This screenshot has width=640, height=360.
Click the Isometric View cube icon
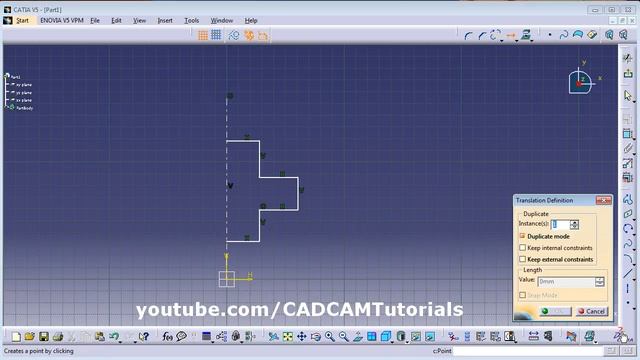(x=385, y=337)
